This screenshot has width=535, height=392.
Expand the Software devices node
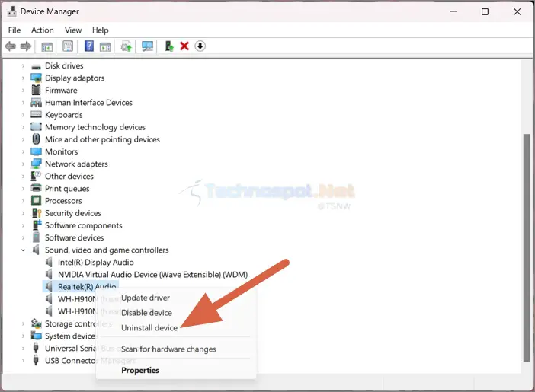[x=23, y=237]
